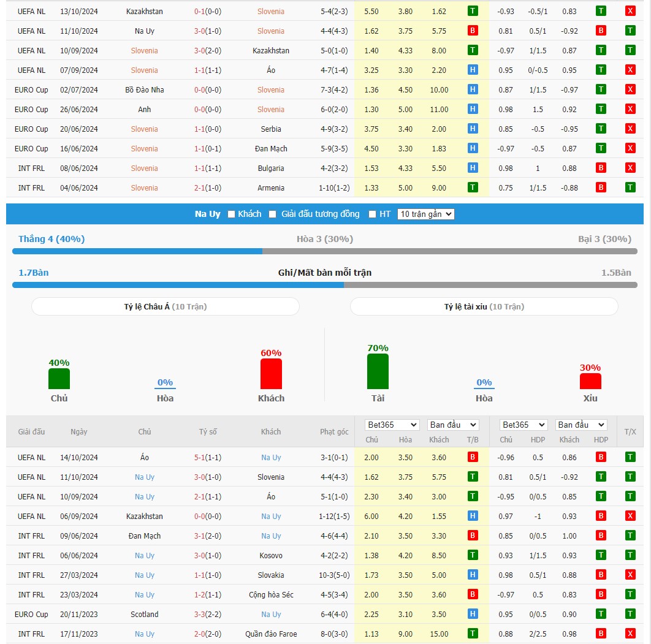Click the Bại 3 (30%) label
This screenshot has width=651, height=644.
pos(604,239)
